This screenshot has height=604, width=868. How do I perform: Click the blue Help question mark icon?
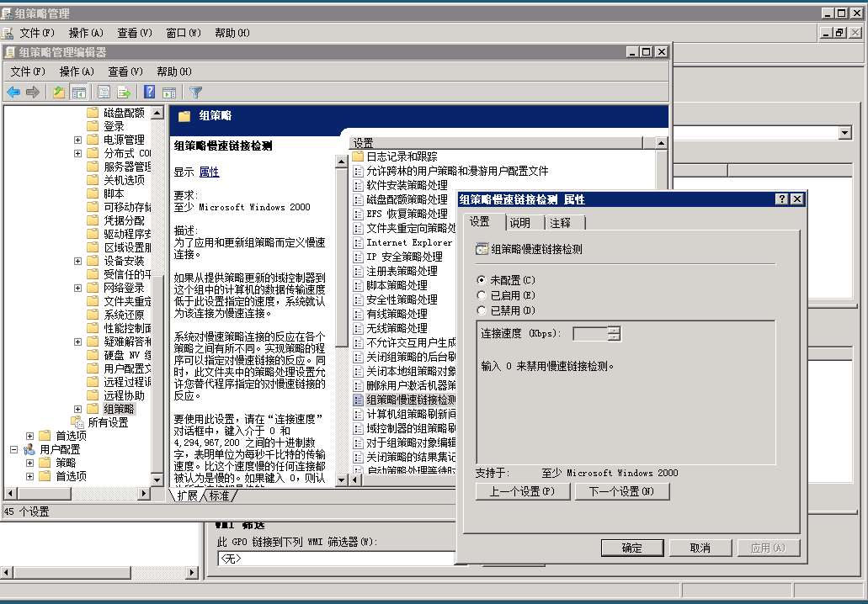click(150, 92)
